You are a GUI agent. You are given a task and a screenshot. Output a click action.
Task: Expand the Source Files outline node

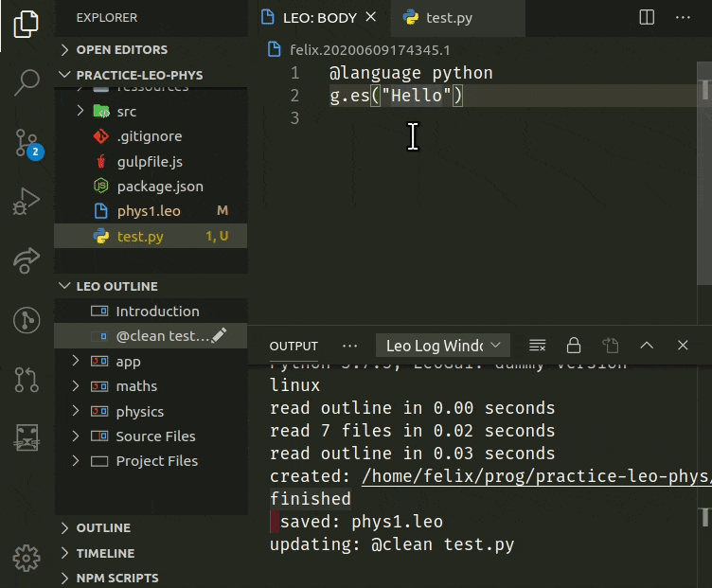(x=76, y=436)
